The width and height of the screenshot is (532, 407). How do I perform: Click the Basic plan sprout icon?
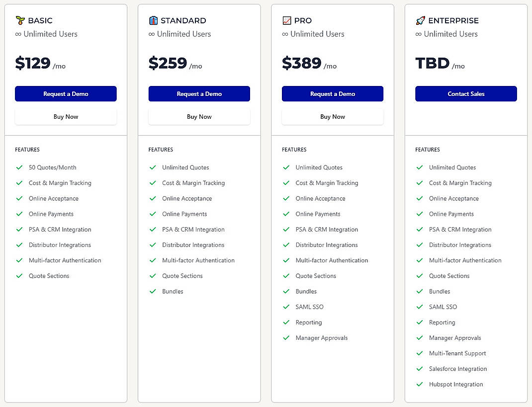tap(20, 20)
